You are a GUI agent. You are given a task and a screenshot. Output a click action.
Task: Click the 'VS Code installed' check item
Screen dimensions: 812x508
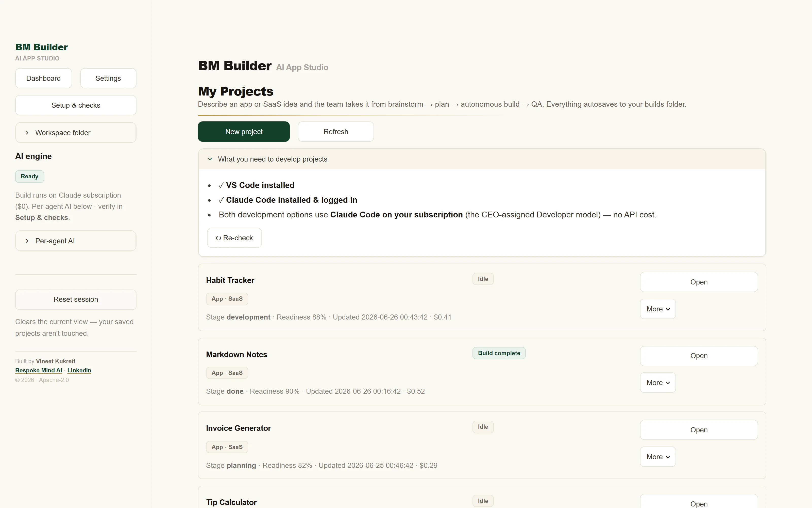pos(256,185)
